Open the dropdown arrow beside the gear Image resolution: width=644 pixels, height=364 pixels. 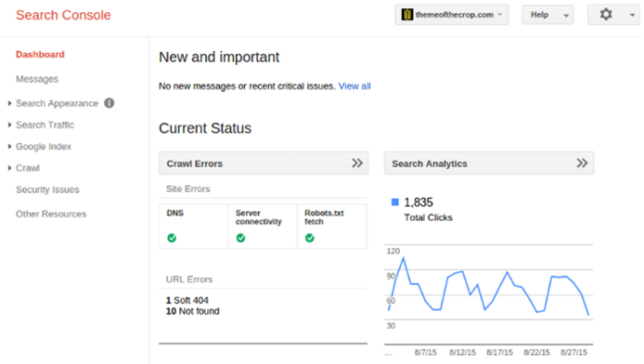(632, 15)
